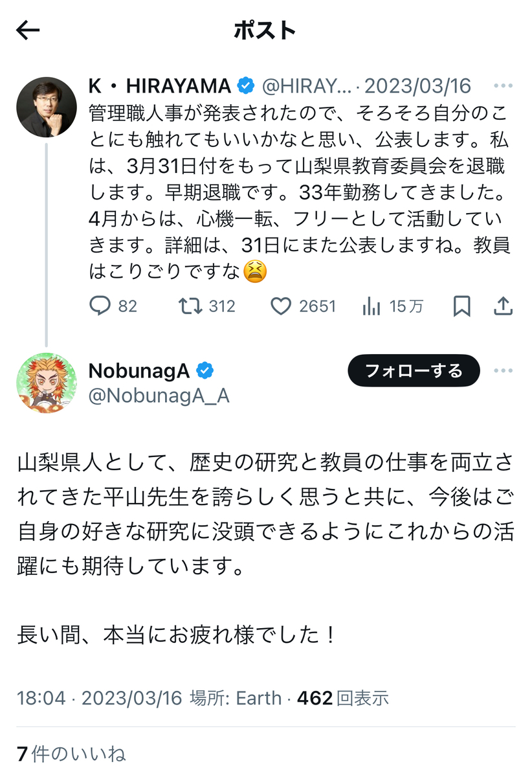Tap NobunagA's blue verified badge
The image size is (532, 777).
205,371
